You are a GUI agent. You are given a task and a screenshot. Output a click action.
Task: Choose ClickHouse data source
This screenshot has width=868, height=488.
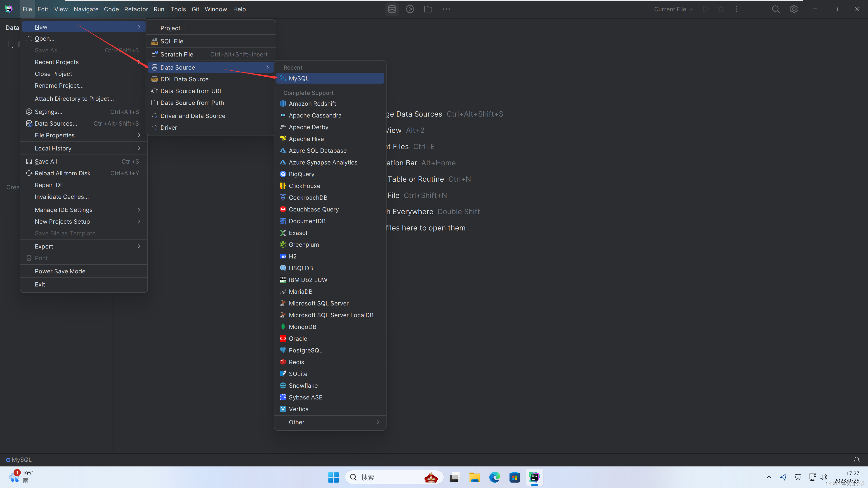330,186
